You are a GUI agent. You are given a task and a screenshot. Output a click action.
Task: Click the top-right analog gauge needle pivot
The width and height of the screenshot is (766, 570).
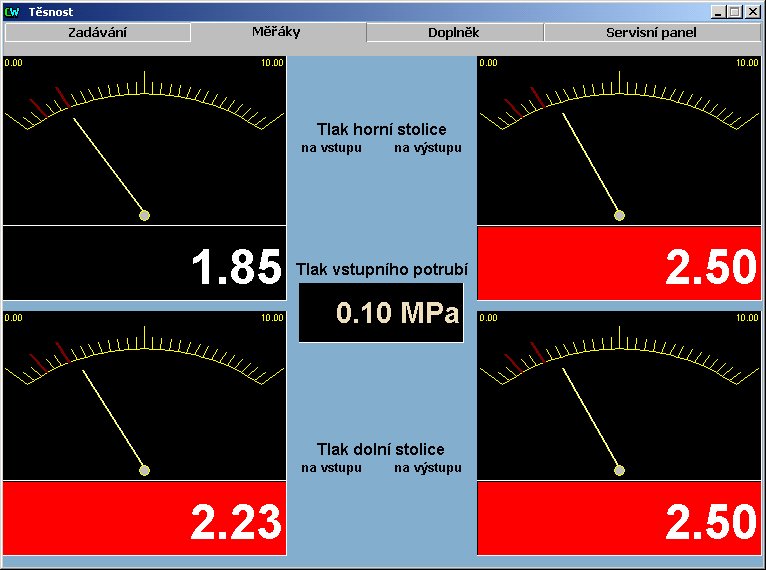619,215
